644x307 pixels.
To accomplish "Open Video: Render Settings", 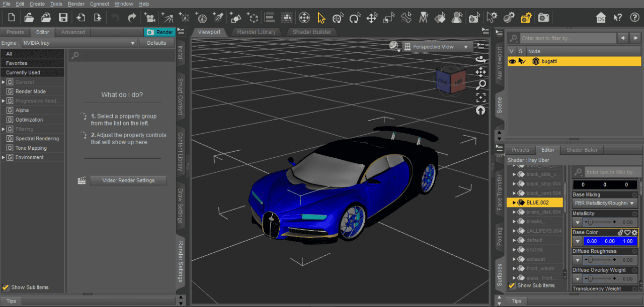I will 128,180.
